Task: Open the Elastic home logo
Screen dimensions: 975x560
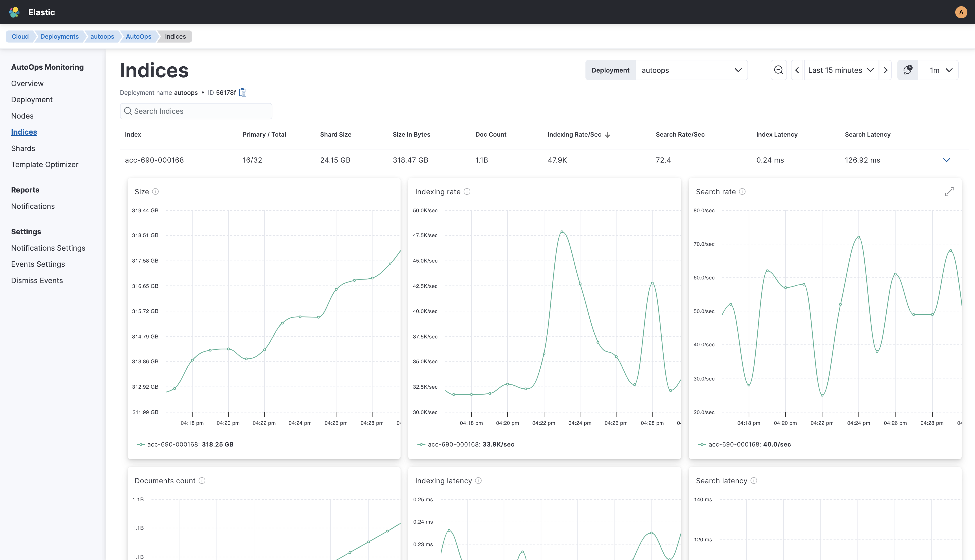Action: [x=14, y=12]
